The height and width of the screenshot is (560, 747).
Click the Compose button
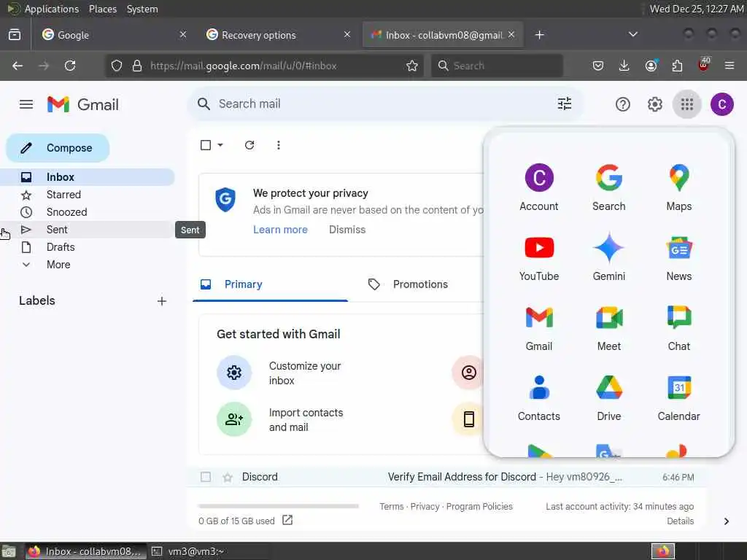click(58, 147)
